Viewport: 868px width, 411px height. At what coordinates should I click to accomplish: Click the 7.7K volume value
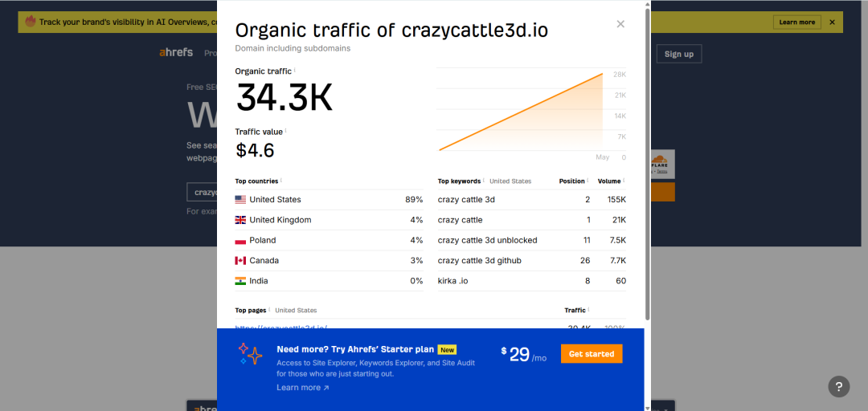[x=617, y=261]
